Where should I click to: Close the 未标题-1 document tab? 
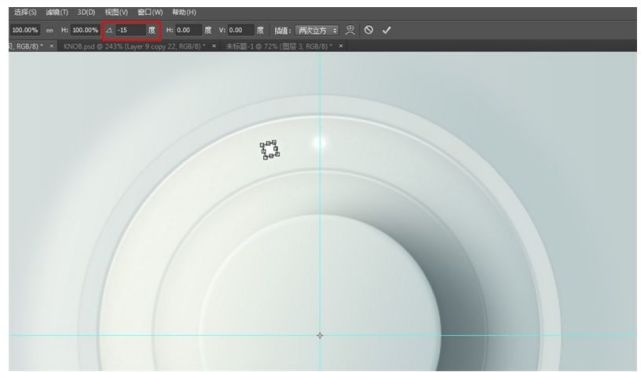click(x=341, y=46)
